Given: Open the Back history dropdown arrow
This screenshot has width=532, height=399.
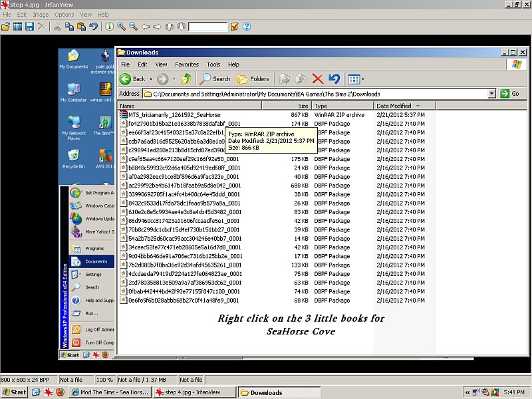Looking at the screenshot, I should coord(151,79).
